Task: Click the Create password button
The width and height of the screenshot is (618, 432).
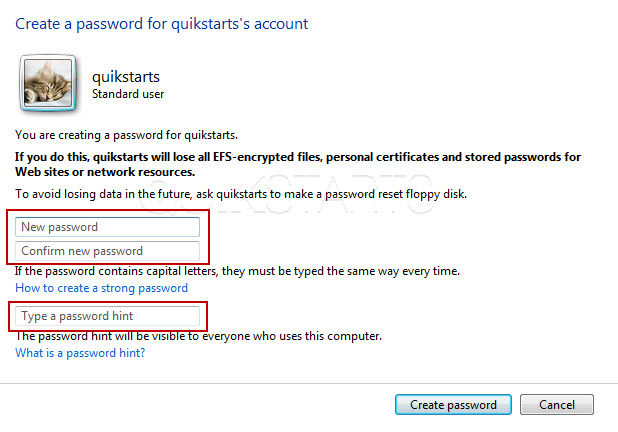Action: [x=453, y=404]
